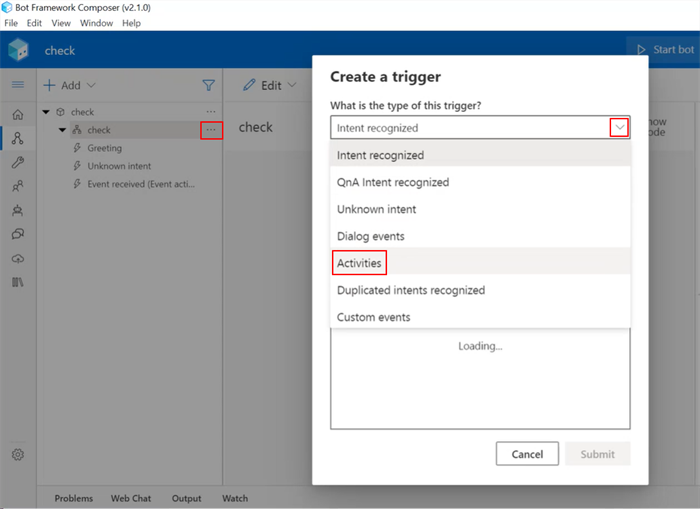Open the Publish cloud sidebar icon
This screenshot has width=700, height=509.
point(18,259)
